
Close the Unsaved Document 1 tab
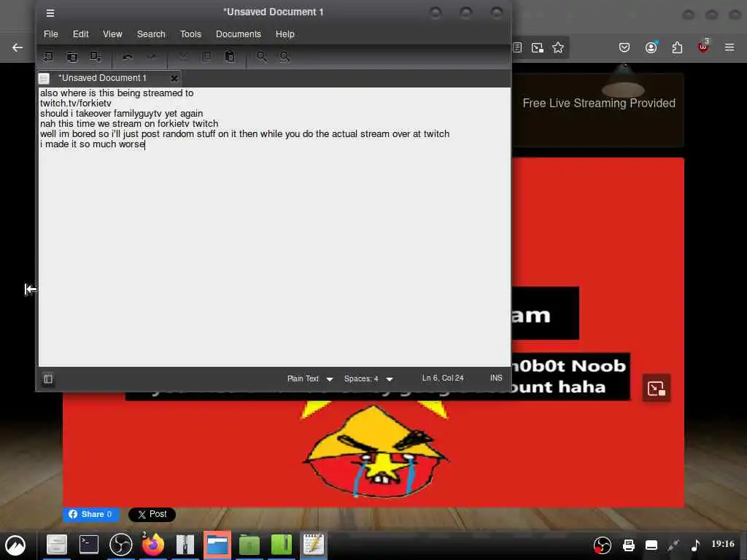point(174,78)
